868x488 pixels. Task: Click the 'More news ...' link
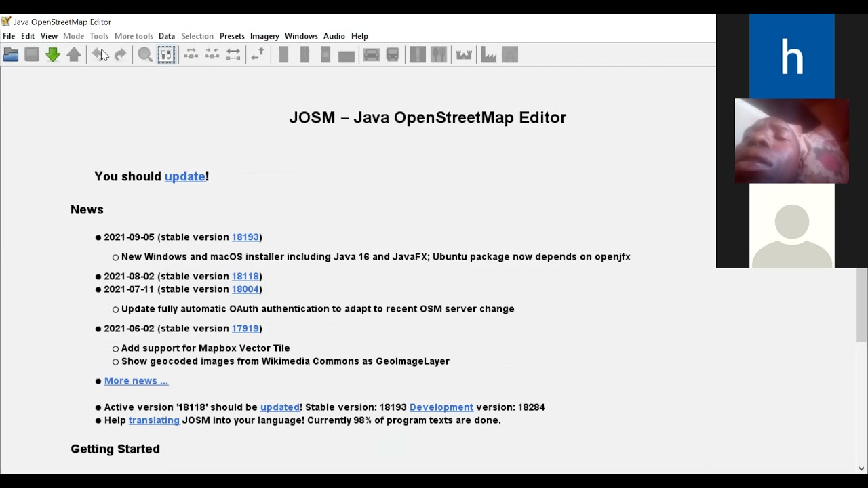(x=136, y=380)
